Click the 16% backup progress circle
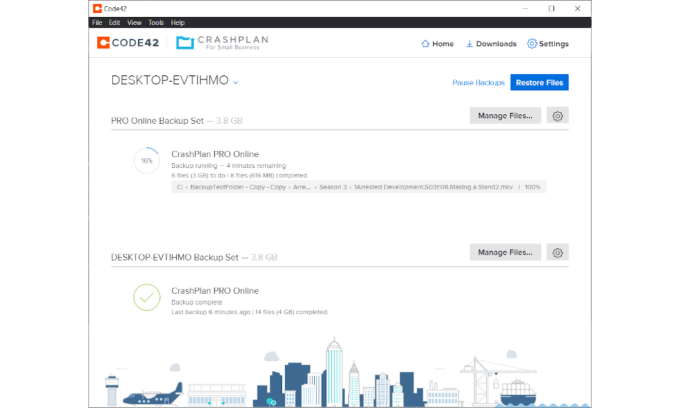The image size is (680, 408). (147, 160)
